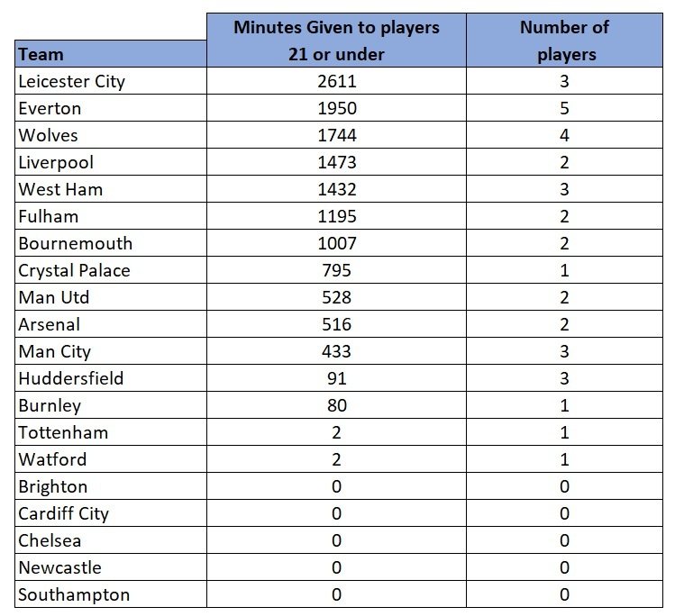This screenshot has height=616, width=675.
Task: Click West Ham's 1432 minutes cell
Action: tap(336, 189)
